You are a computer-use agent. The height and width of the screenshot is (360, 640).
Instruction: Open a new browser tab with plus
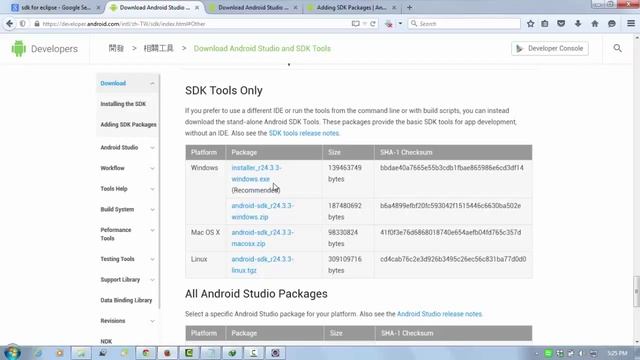(x=409, y=7)
